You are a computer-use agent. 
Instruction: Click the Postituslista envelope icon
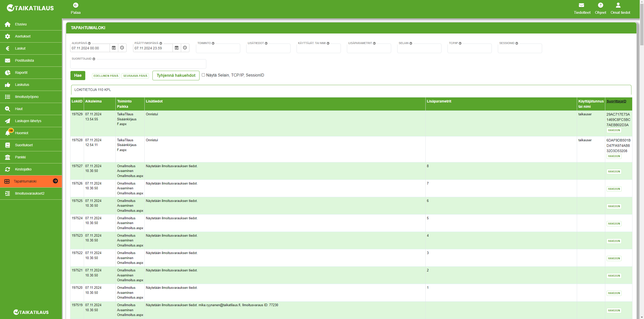click(x=8, y=60)
